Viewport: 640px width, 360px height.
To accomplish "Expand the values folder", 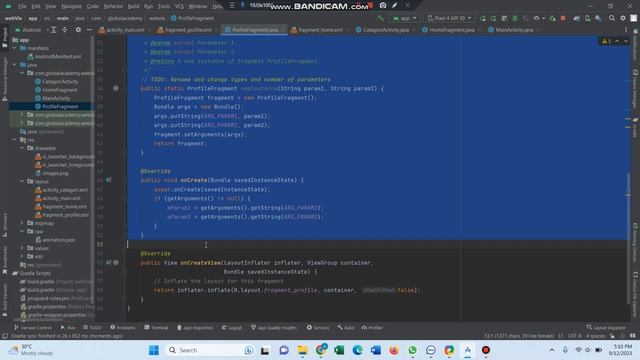I will pos(22,248).
